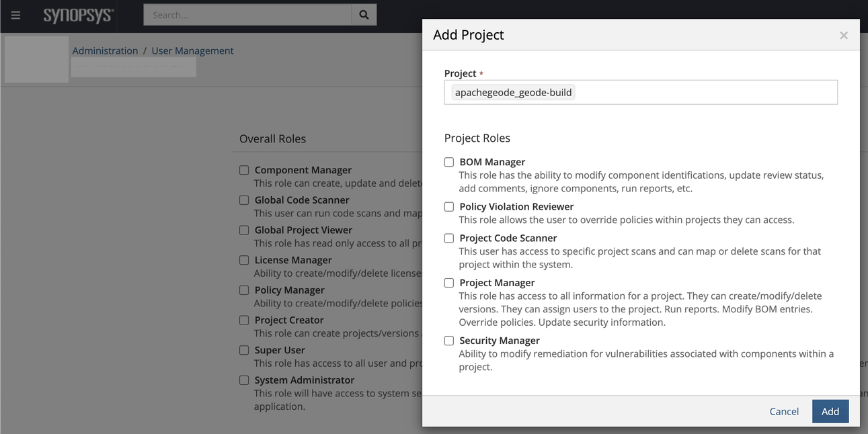This screenshot has width=868, height=434.
Task: Click the Add button
Action: click(830, 411)
